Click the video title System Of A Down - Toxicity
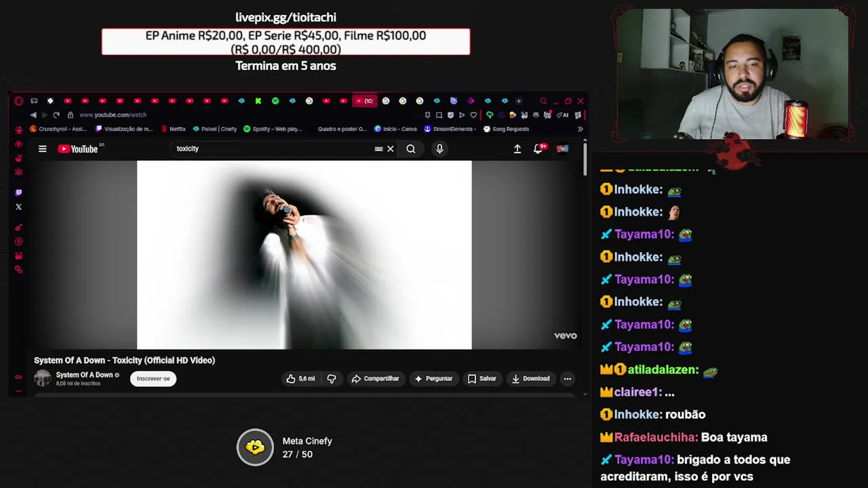The height and width of the screenshot is (488, 868). pyautogui.click(x=124, y=360)
